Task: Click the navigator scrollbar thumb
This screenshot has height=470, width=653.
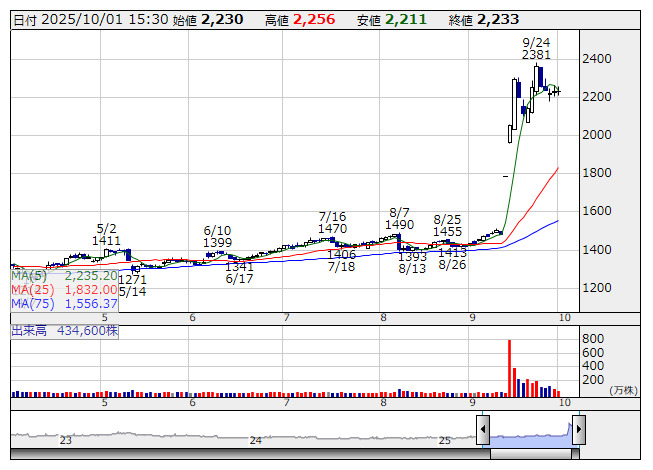Action: tap(530, 455)
